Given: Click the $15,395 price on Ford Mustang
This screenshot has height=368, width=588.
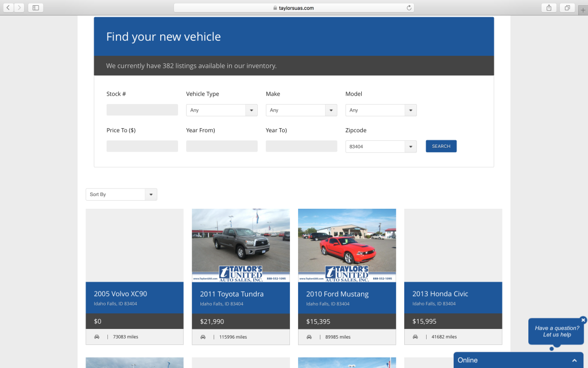Looking at the screenshot, I should [318, 321].
